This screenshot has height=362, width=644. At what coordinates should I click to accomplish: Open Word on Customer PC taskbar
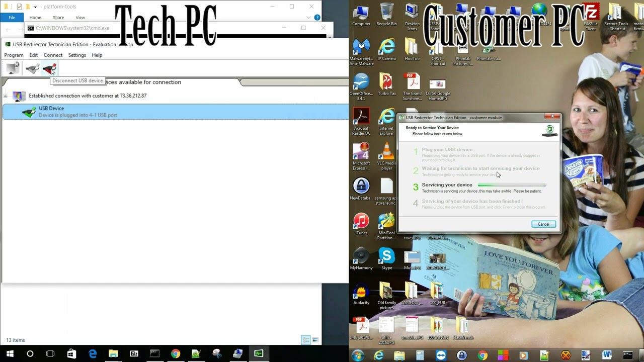coord(607,355)
